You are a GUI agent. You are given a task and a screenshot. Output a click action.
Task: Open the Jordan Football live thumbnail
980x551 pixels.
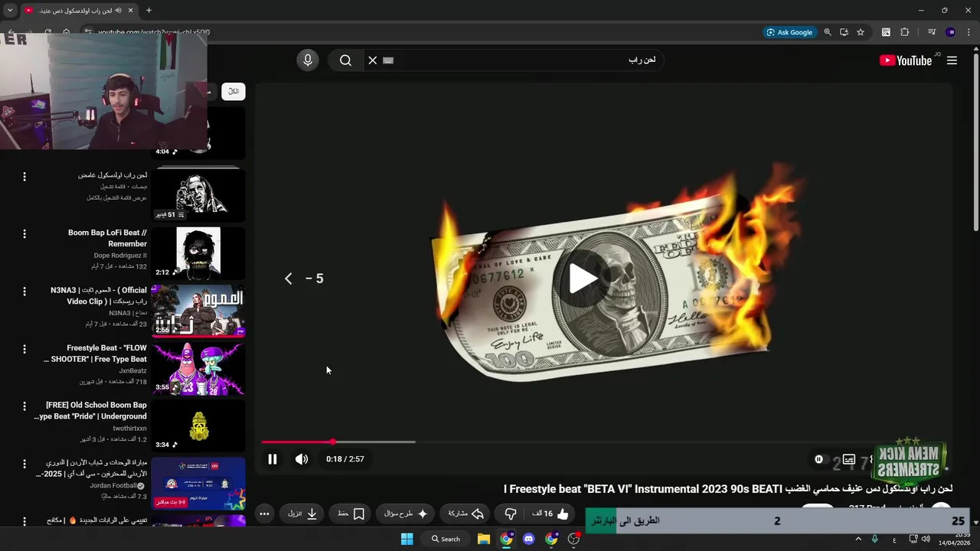198,483
